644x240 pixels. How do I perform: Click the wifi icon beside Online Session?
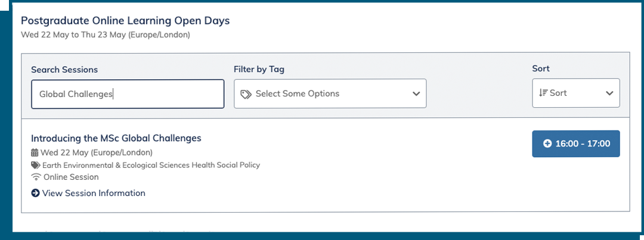pyautogui.click(x=35, y=177)
